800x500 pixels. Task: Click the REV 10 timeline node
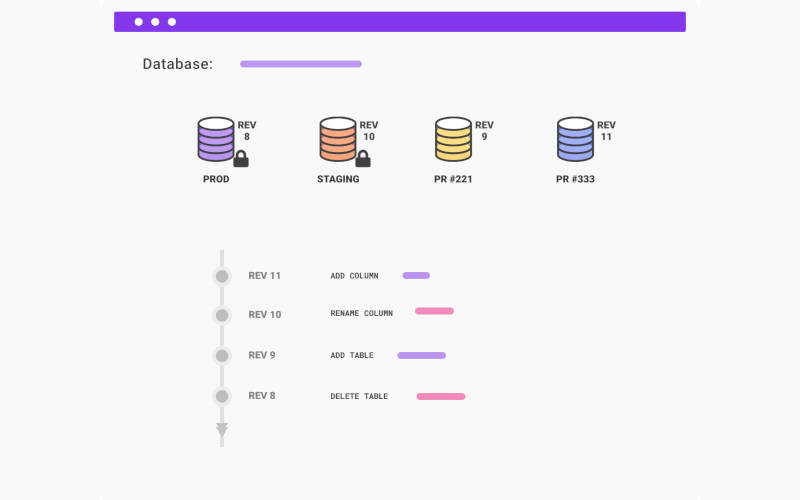[x=222, y=315]
